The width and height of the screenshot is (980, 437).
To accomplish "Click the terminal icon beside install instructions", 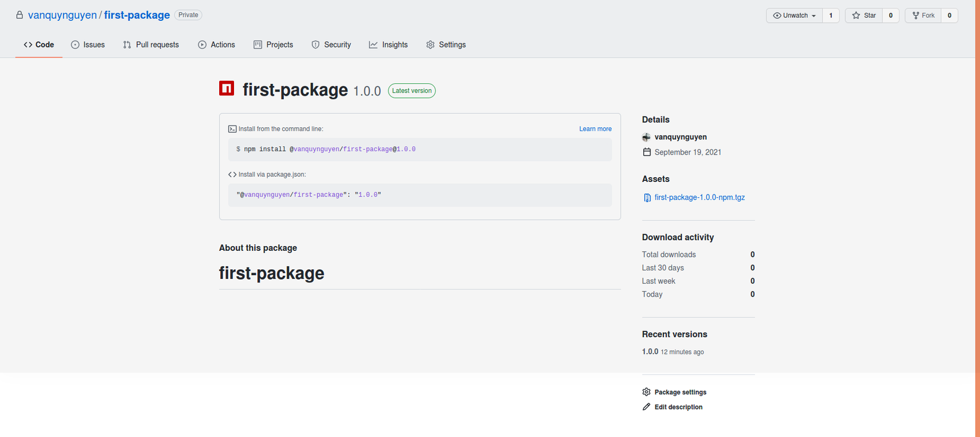I will coord(232,129).
